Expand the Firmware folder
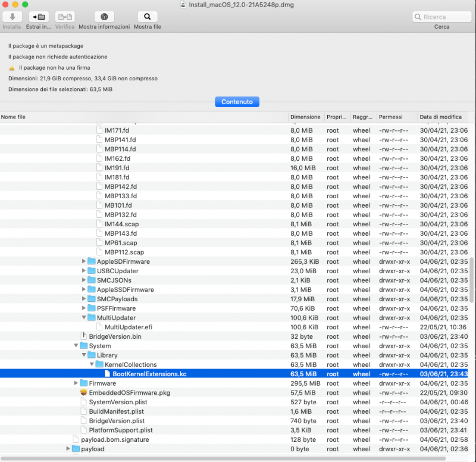The width and height of the screenshot is (476, 462). click(x=76, y=383)
